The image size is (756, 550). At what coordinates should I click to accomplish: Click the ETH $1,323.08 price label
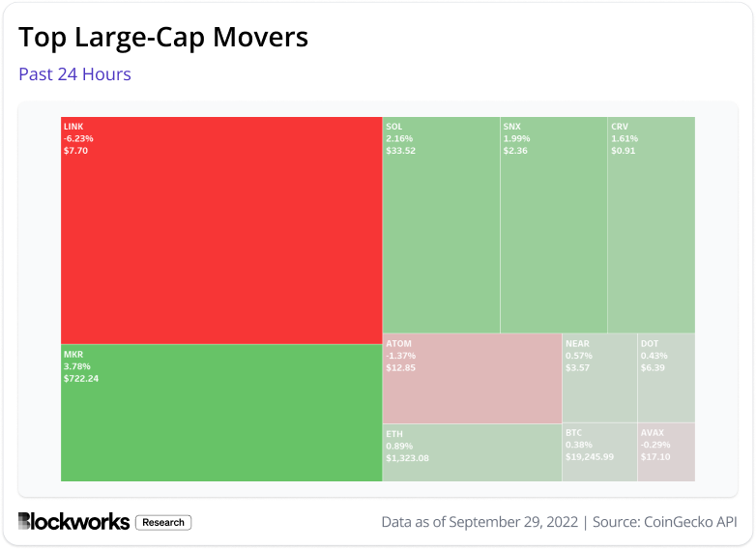coord(407,457)
